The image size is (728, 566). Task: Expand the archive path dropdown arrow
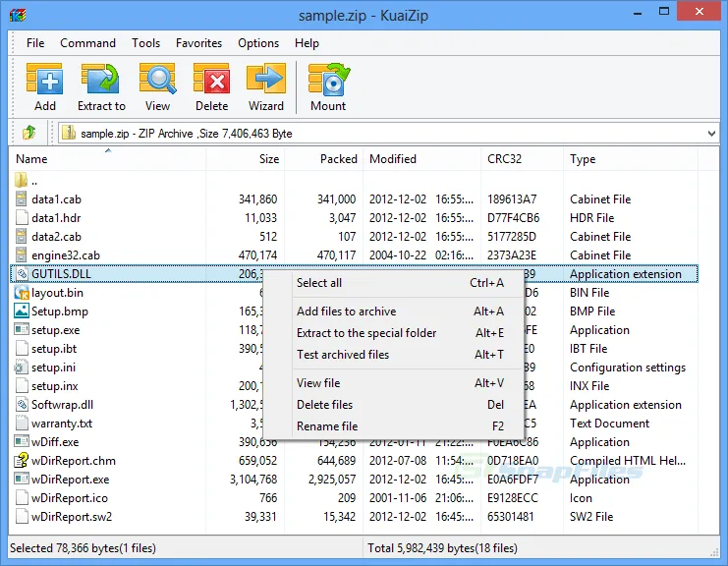pyautogui.click(x=711, y=134)
